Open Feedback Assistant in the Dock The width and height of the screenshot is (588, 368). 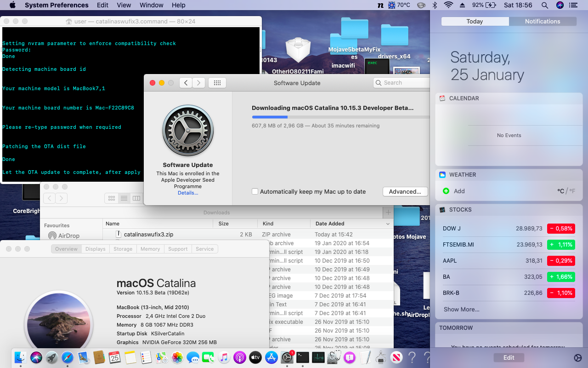(x=350, y=357)
